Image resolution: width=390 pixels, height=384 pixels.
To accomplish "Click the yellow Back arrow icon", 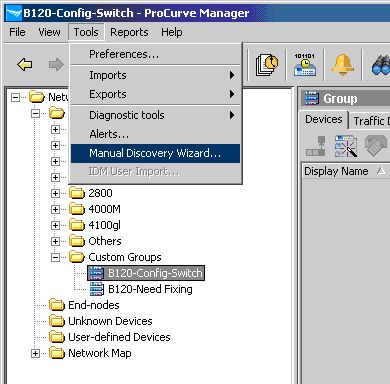I will 25,64.
